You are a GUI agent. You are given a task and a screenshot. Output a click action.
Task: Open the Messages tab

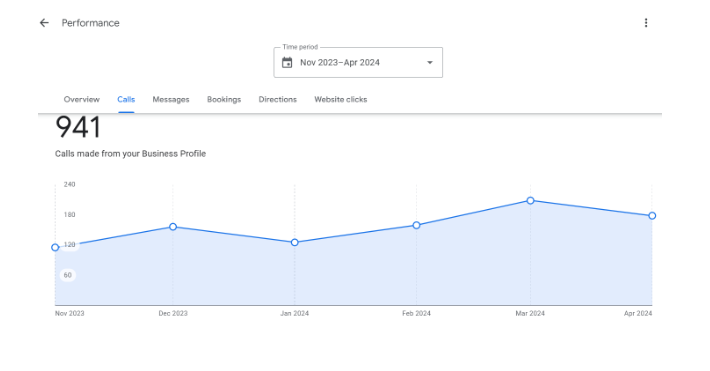point(171,99)
